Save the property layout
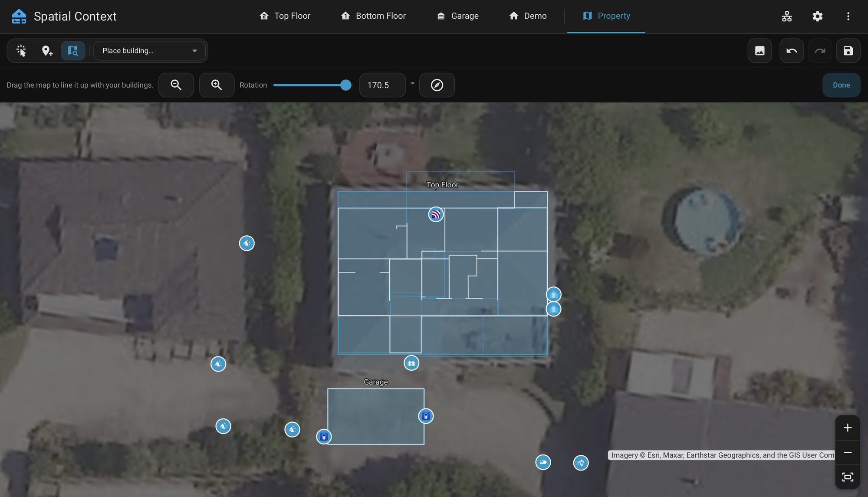Screen dimensions: 868x497 point(848,51)
